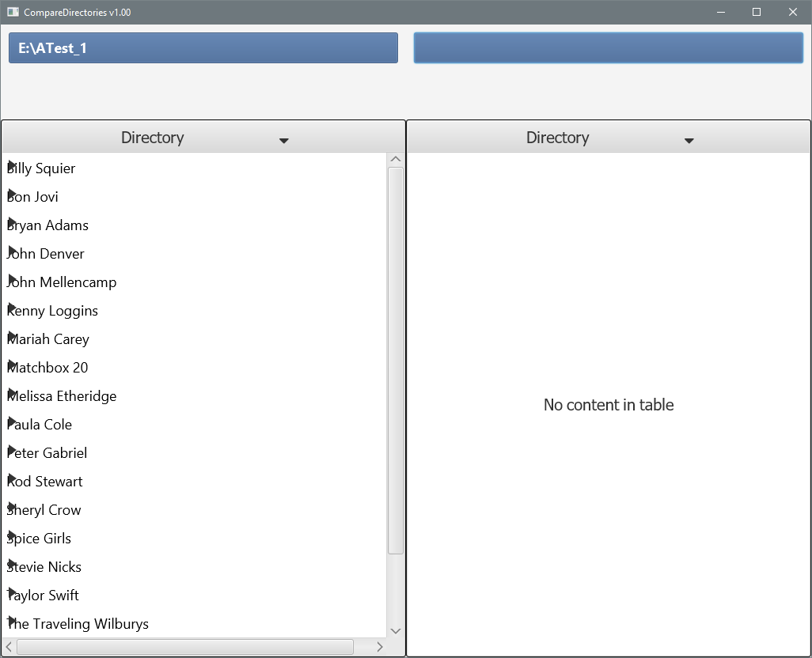
Task: Select the Spice Girls row text
Action: (x=39, y=539)
